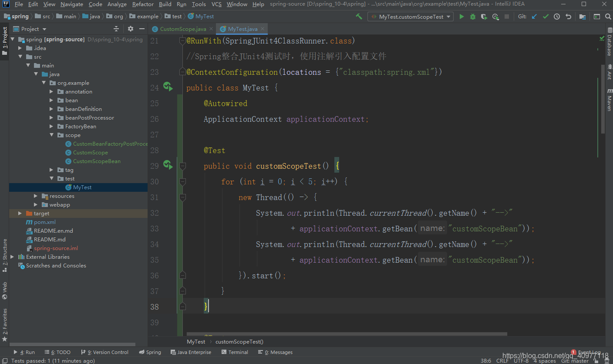Open the Run tool window button
Viewport: 613px width, 364px height.
(x=24, y=352)
